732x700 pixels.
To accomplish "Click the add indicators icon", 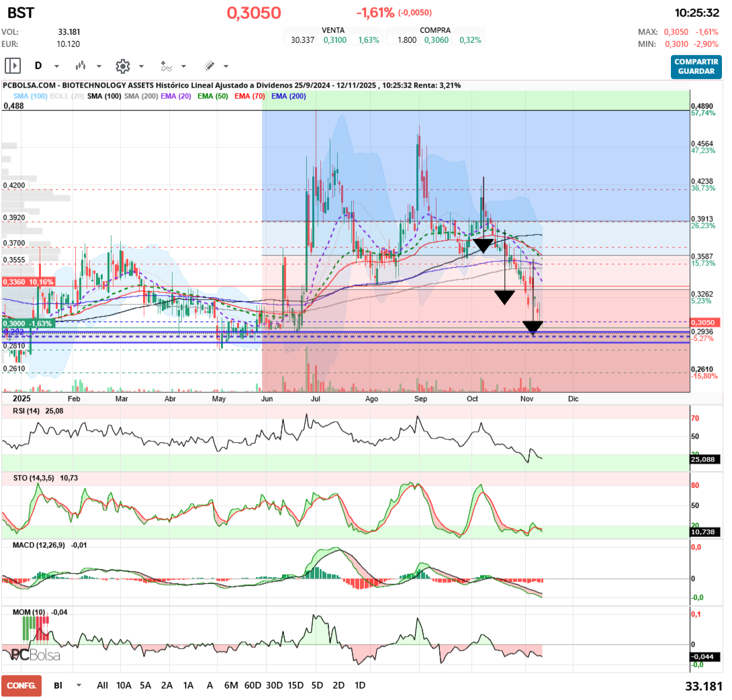I will tap(166, 65).
